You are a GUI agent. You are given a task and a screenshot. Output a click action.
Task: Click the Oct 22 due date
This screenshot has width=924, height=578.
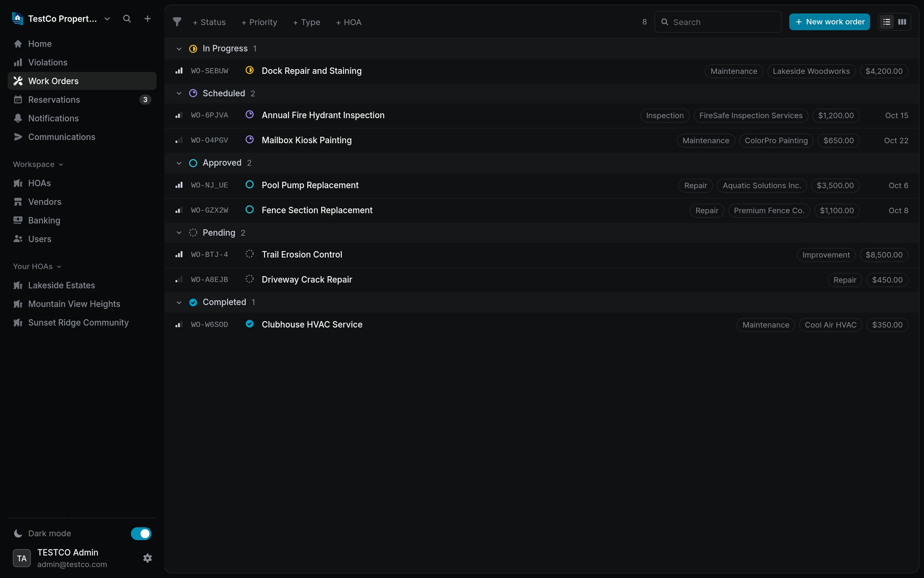896,141
